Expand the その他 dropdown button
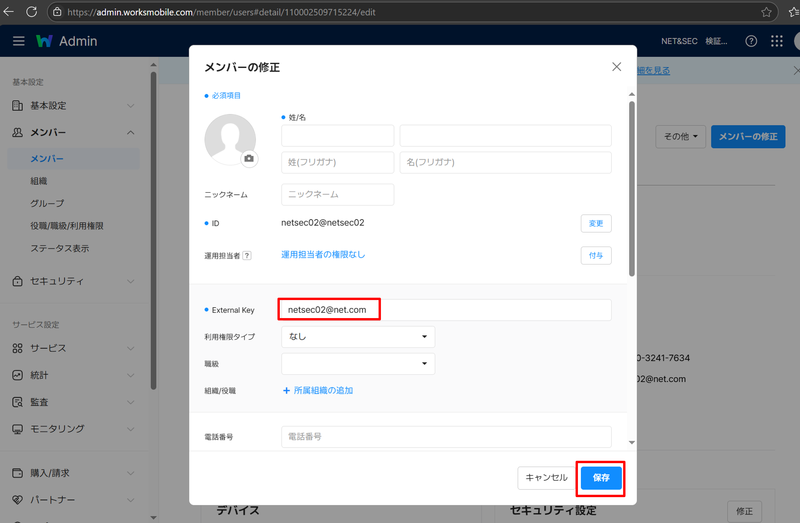Image resolution: width=800 pixels, height=523 pixels. pyautogui.click(x=681, y=136)
